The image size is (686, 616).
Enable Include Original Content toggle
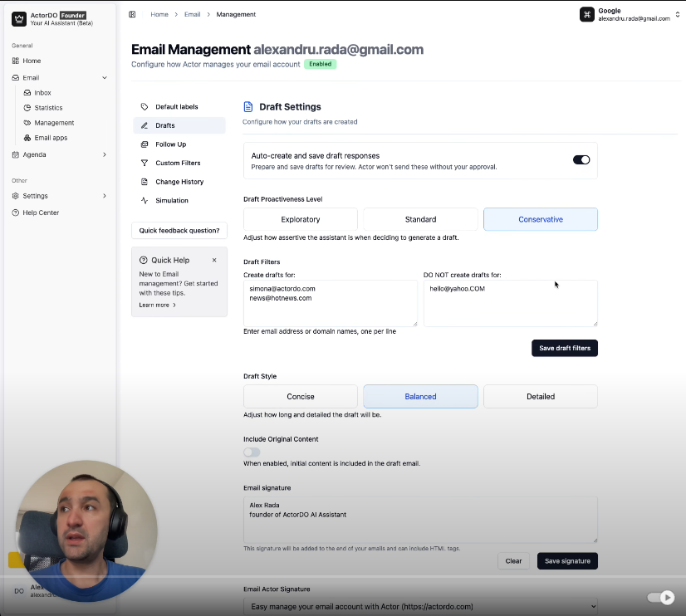(252, 452)
